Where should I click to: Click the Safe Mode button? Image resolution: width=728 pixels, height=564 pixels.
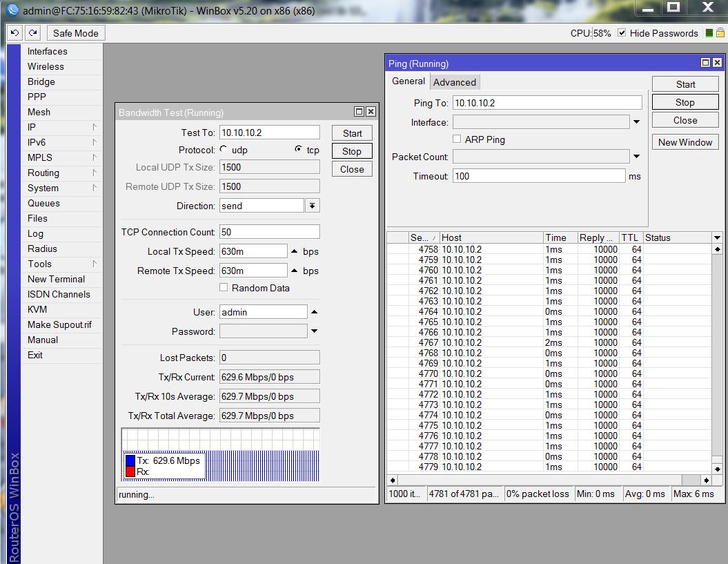(76, 33)
